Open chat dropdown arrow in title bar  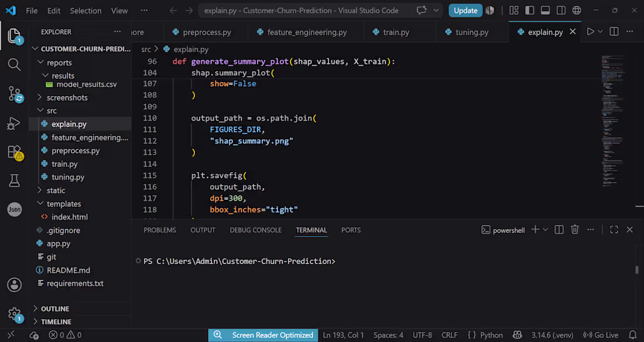click(436, 11)
